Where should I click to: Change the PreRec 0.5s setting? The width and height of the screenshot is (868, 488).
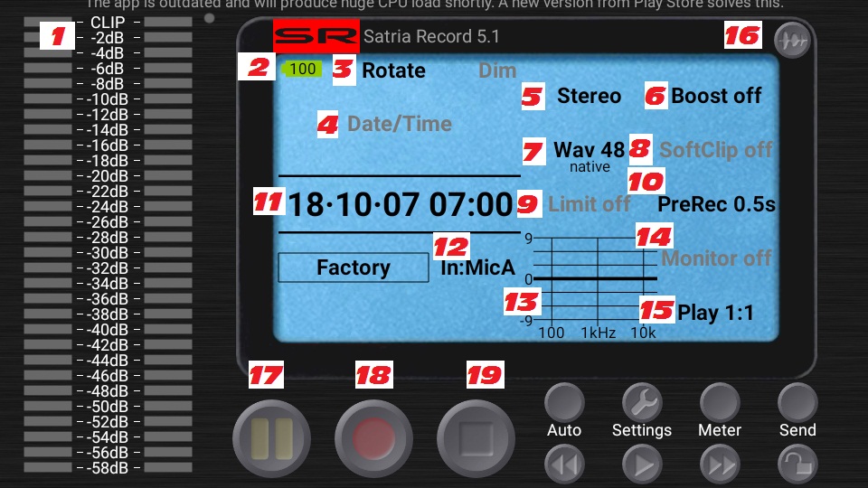pyautogui.click(x=716, y=204)
